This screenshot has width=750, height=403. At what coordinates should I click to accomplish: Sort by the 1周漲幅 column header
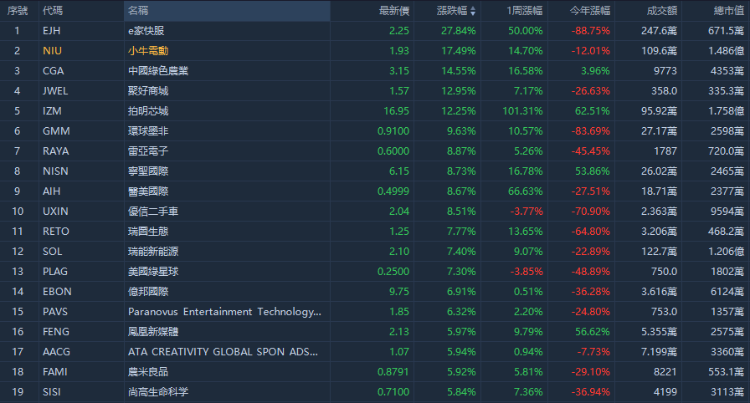coord(525,11)
